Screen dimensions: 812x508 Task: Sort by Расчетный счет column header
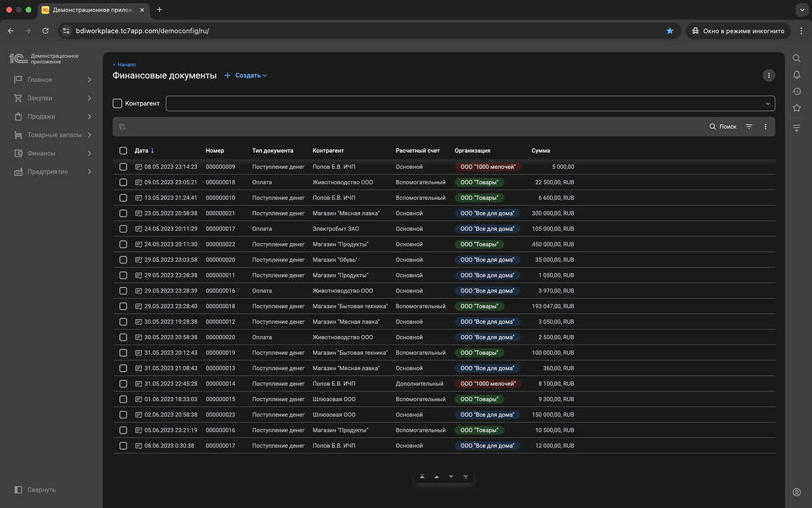pyautogui.click(x=418, y=151)
